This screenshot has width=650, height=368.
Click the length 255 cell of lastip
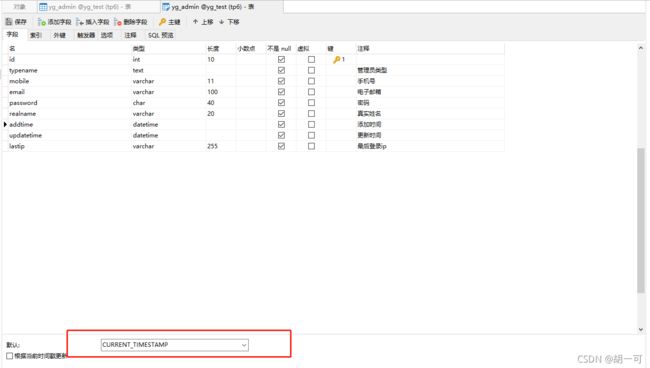click(x=221, y=146)
